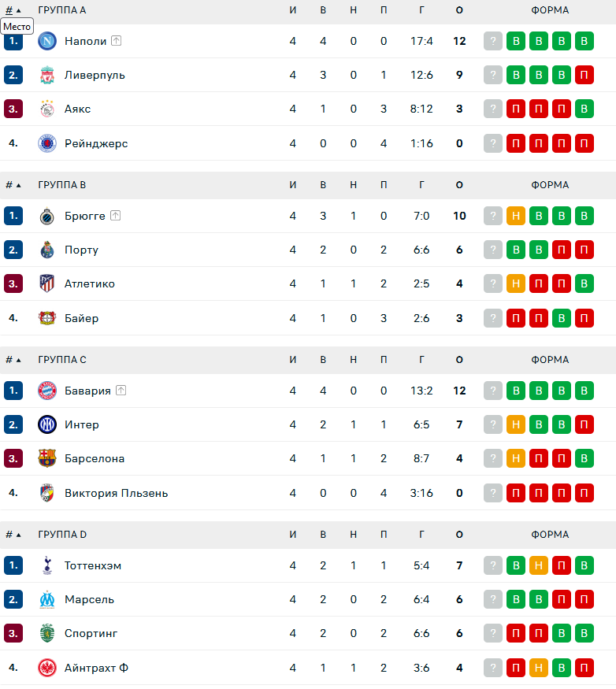Click the Bayern Munich crest icon
Image resolution: width=616 pixels, height=689 pixels.
(47, 391)
